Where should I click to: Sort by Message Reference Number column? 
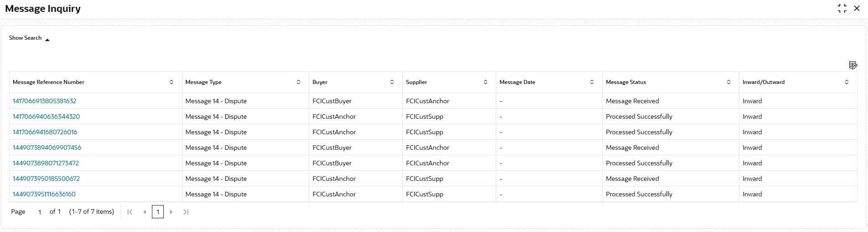(172, 82)
